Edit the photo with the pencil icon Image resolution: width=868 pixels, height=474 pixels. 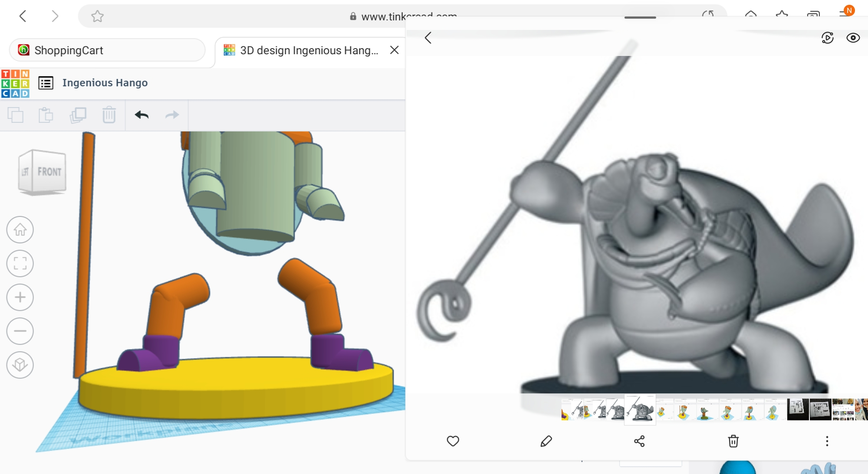click(x=546, y=441)
